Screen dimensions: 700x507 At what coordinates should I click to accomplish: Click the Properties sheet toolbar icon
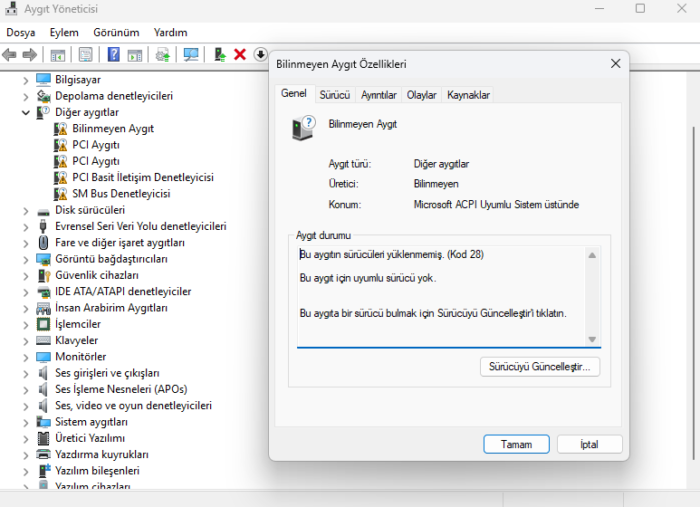pos(85,55)
